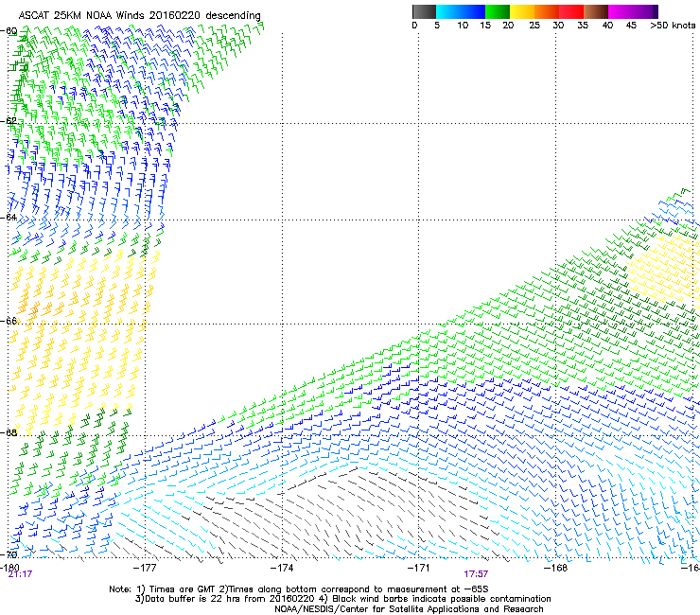Click the blue 10-15 knots color segment
Viewport: 700px width, 615px height.
pos(473,11)
